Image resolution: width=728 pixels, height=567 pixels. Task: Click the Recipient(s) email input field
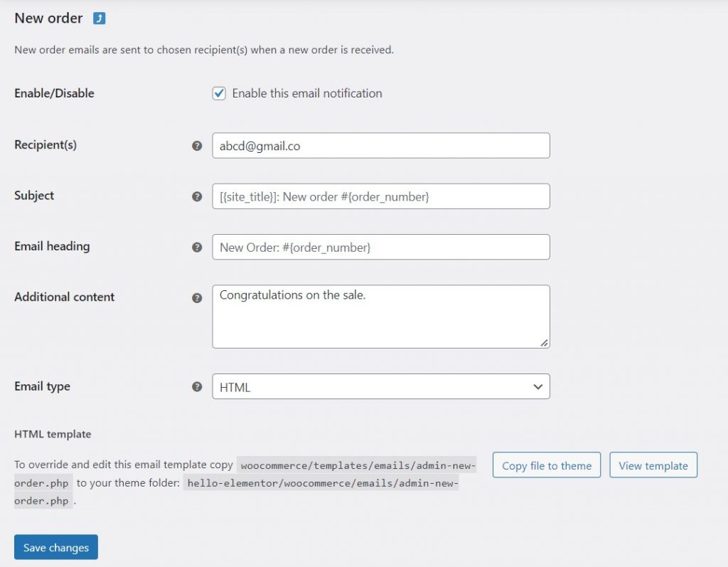coord(381,145)
